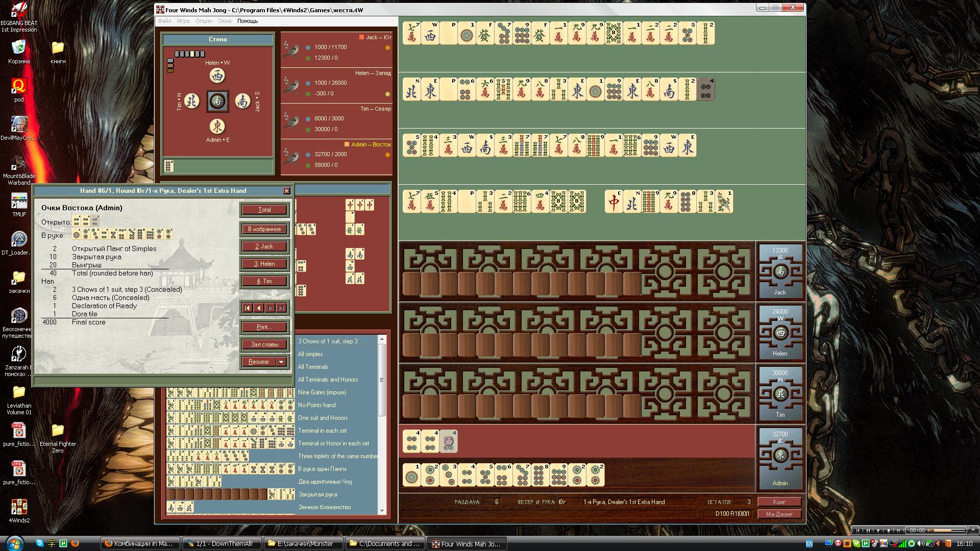The width and height of the screenshot is (980, 551).
Task: Jump to first hand with navigation arrow
Action: (x=248, y=308)
